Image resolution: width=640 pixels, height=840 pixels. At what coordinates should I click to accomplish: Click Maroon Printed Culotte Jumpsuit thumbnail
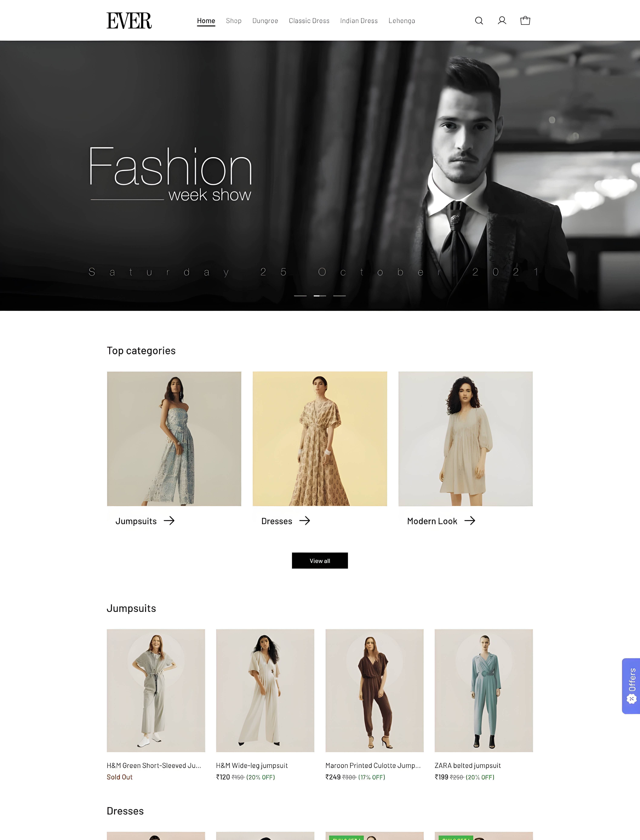coord(375,690)
